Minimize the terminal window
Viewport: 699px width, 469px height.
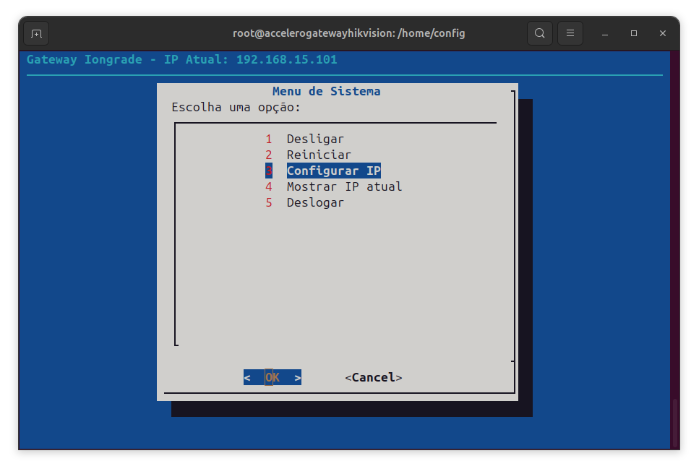click(605, 33)
